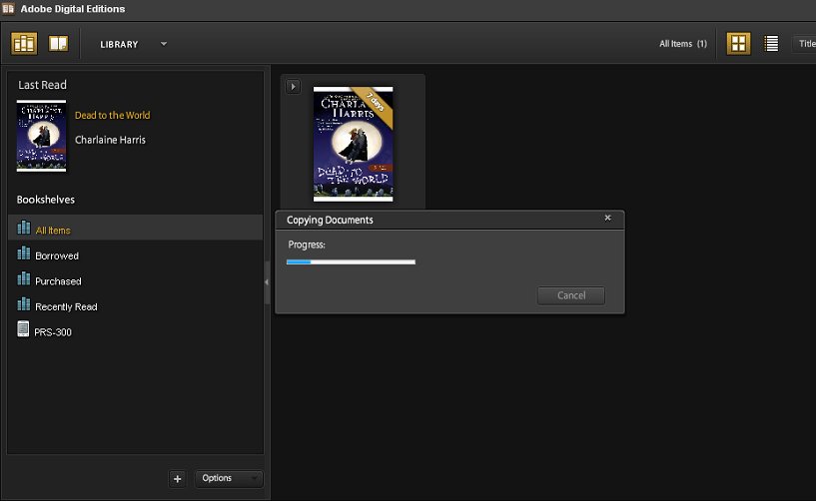The height and width of the screenshot is (504, 816).
Task: Collapse the left panel with the arrow handle
Action: coord(267,282)
